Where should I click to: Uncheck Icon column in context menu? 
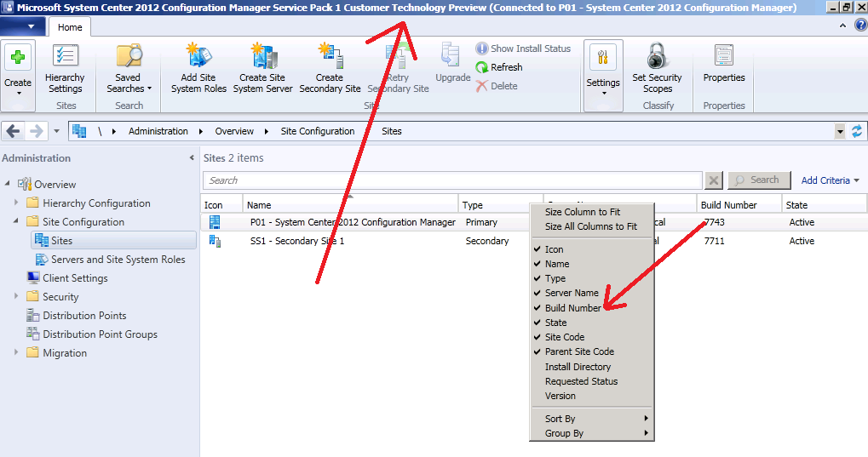click(x=591, y=249)
